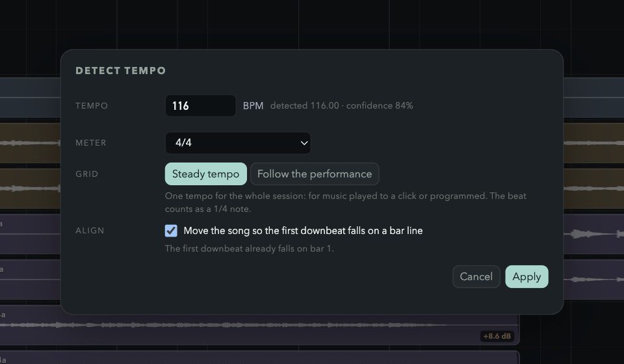The height and width of the screenshot is (364, 624).
Task: Open the Meter 4/4 dropdown
Action: tap(238, 142)
